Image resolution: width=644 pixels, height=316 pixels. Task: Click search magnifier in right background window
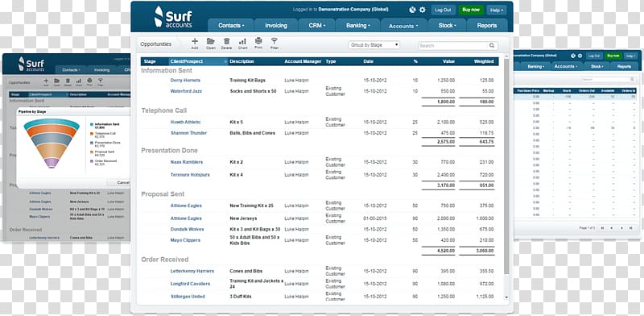click(632, 80)
